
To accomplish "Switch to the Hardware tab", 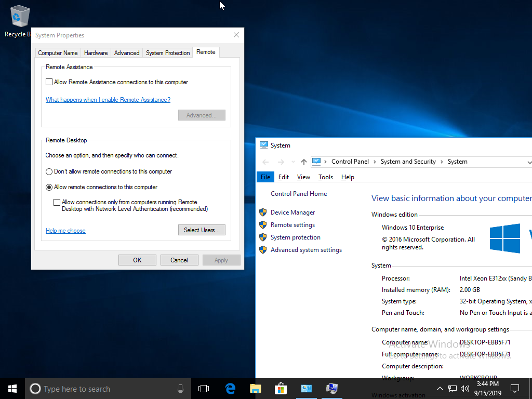I will tap(96, 53).
